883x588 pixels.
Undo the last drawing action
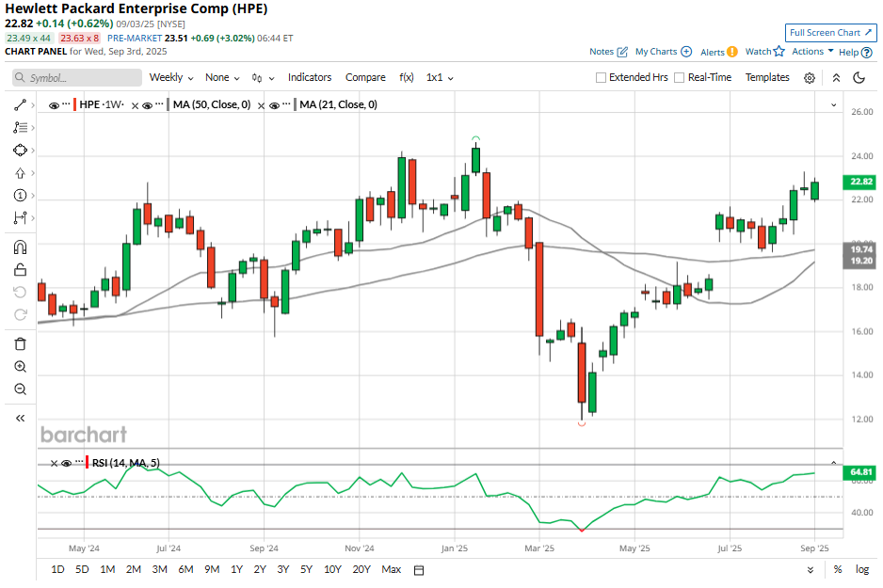click(21, 292)
